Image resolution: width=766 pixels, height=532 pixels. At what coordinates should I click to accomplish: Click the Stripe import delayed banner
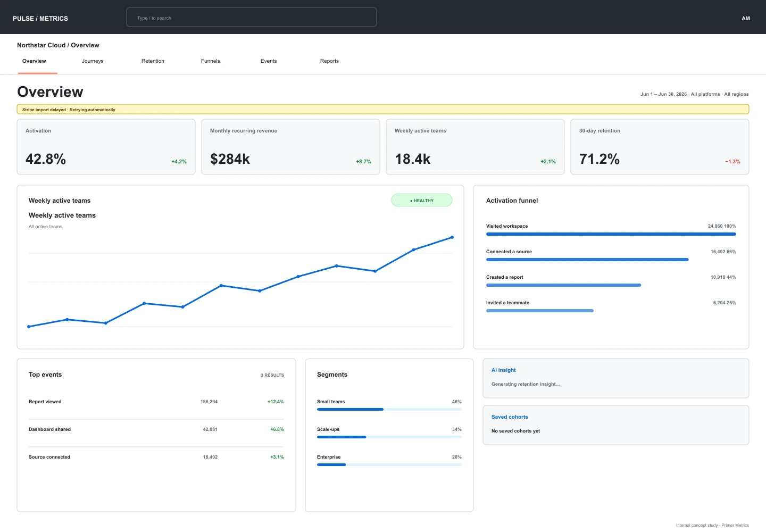point(383,109)
